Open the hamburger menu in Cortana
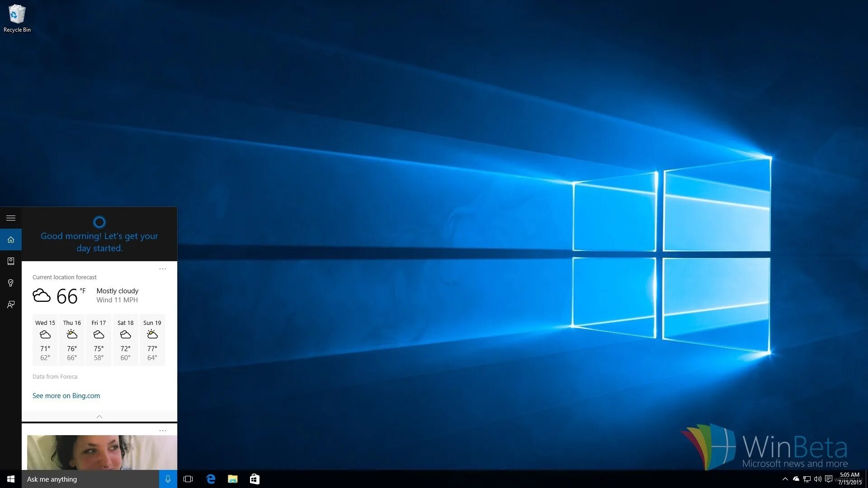Screen dimensions: 868x488 pos(11,218)
